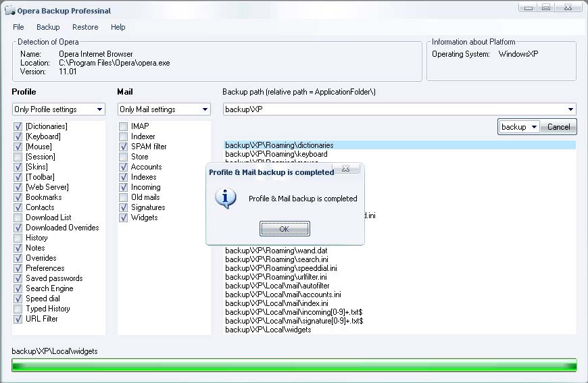Select log row backup\XP\Roaming\keyboard

coord(399,154)
